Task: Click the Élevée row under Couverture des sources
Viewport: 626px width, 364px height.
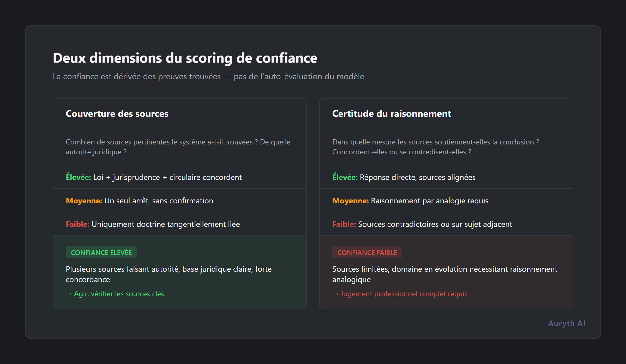Action: coord(154,177)
